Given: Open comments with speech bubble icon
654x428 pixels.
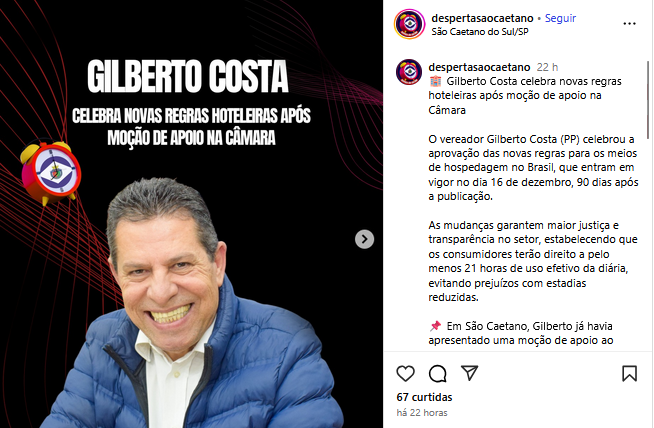Looking at the screenshot, I should click(x=438, y=373).
